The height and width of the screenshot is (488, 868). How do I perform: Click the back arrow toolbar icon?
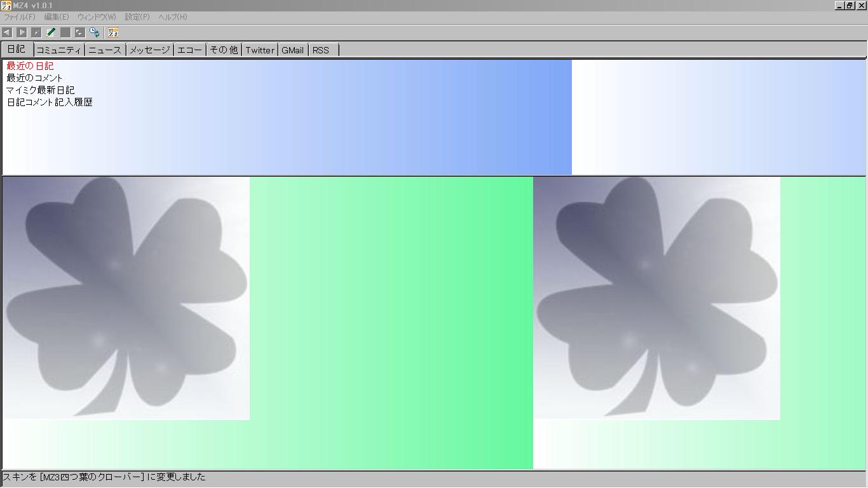pyautogui.click(x=7, y=32)
